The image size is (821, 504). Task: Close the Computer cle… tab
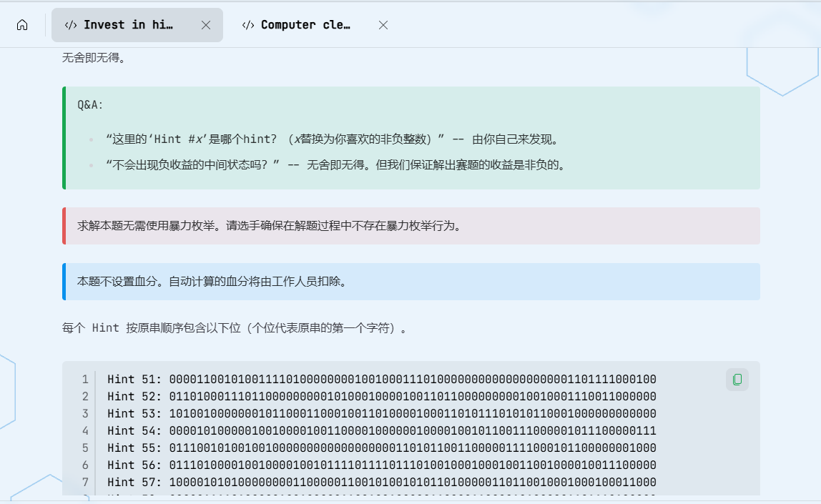(383, 25)
